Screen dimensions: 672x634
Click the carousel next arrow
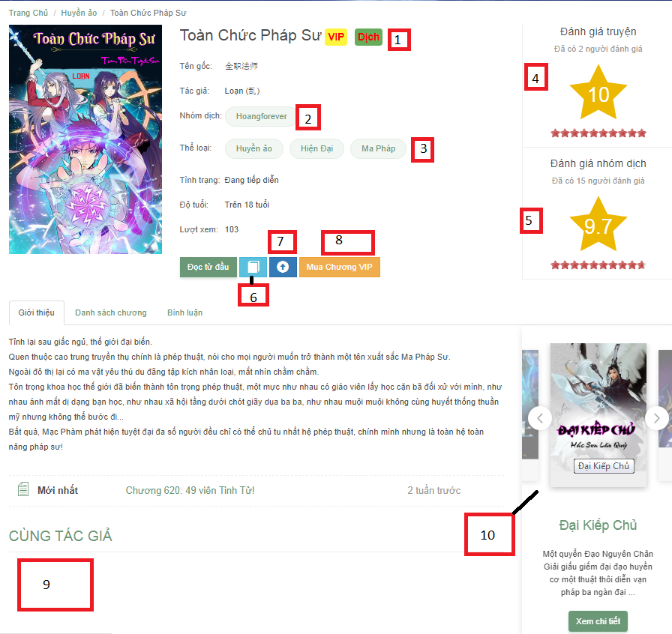click(656, 418)
